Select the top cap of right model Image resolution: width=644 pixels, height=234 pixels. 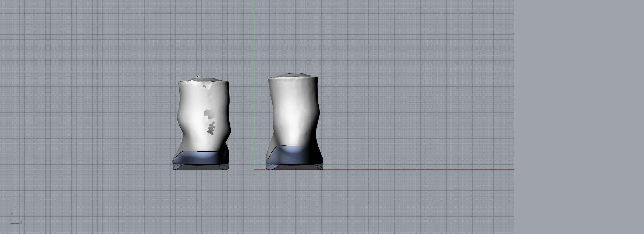pos(293,75)
